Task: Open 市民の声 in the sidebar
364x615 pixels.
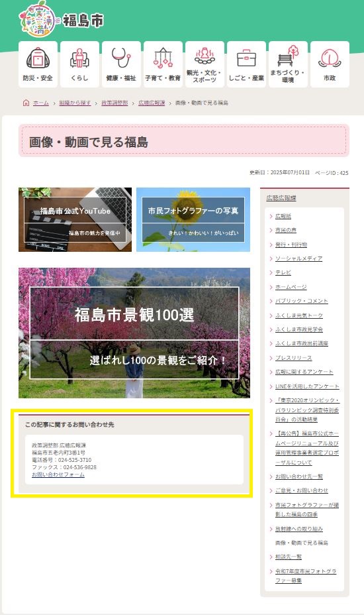Action: [x=286, y=230]
